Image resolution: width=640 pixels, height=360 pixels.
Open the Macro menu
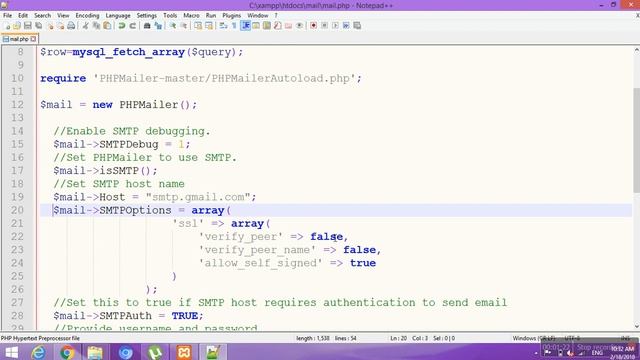click(191, 16)
